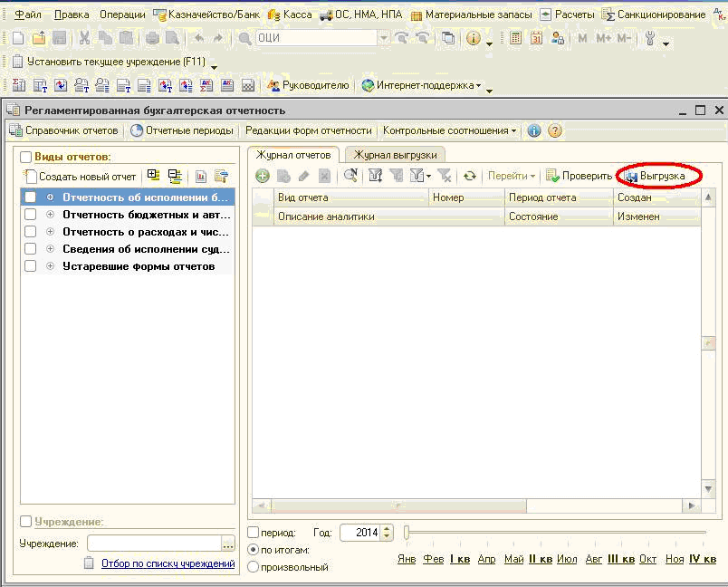This screenshot has height=587, width=728.
Task: Expand Устаревшие формы отчетов tree node
Action: pyautogui.click(x=50, y=266)
